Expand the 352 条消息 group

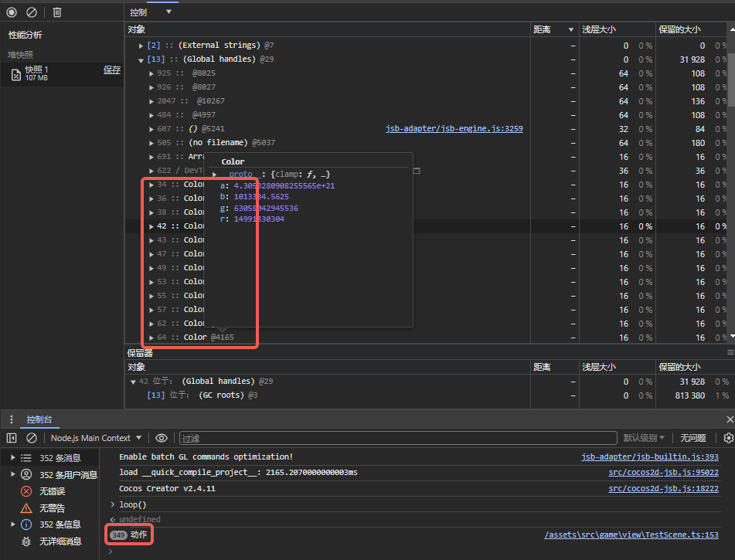click(12, 457)
